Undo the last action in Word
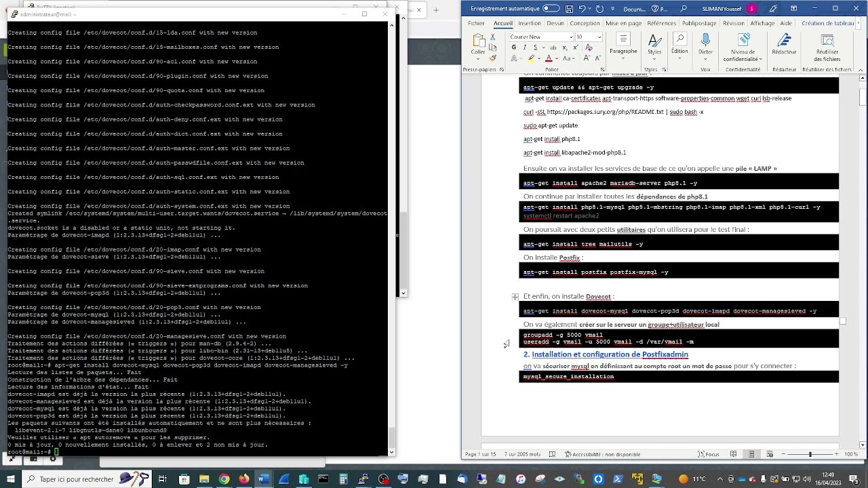Viewport: 868px width, 488px height. [x=582, y=9]
